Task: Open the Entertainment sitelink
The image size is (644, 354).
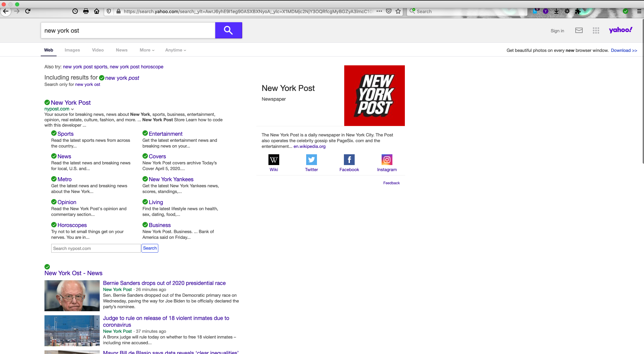Action: coord(166,134)
